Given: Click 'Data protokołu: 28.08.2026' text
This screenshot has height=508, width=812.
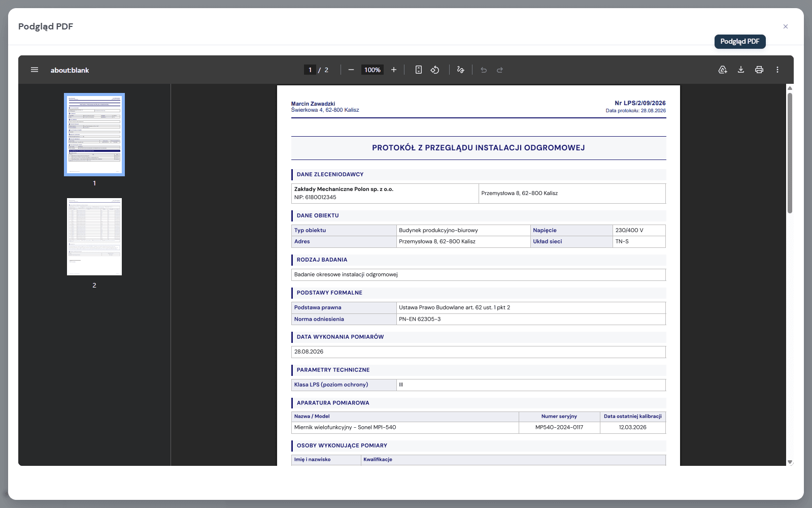Looking at the screenshot, I should coord(635,110).
